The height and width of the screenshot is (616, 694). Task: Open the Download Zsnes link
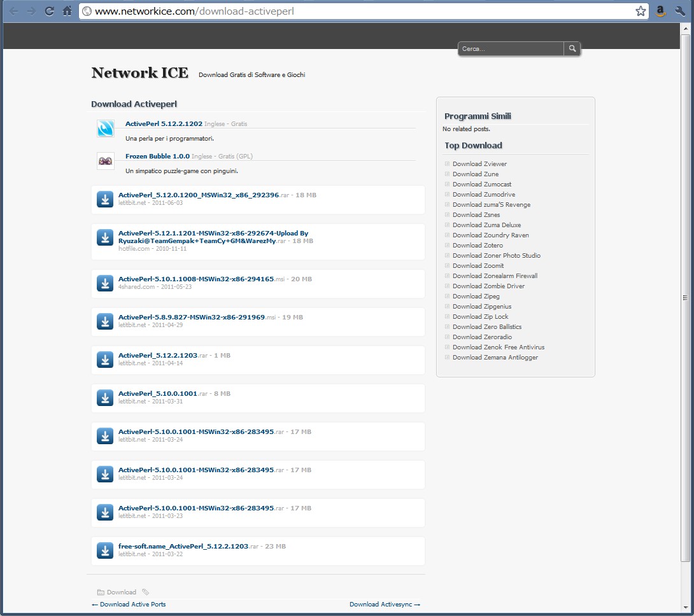476,214
